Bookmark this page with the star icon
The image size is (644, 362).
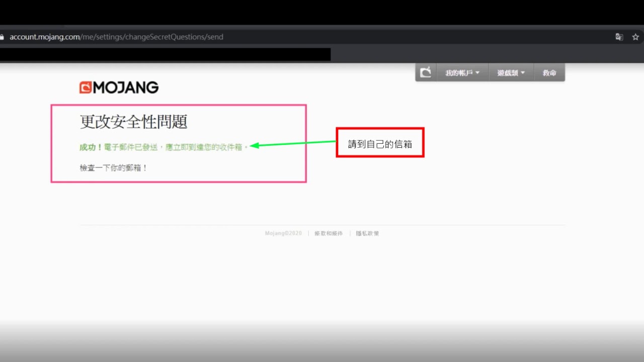click(x=635, y=37)
